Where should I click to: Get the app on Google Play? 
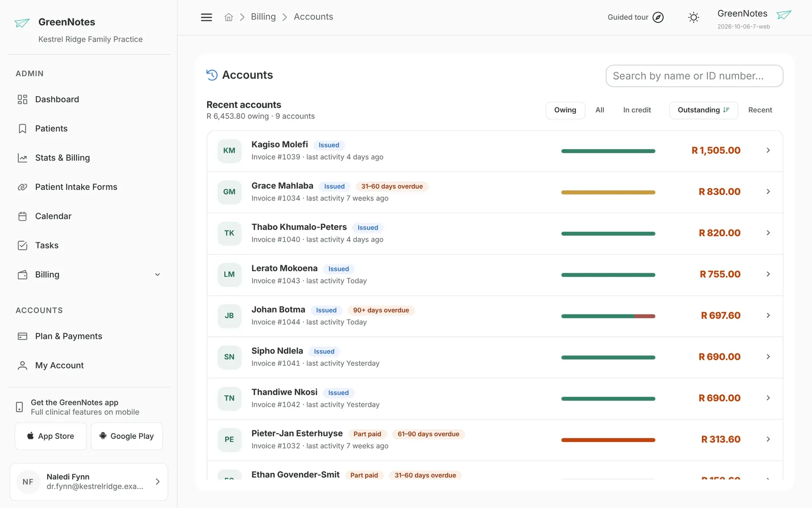127,436
